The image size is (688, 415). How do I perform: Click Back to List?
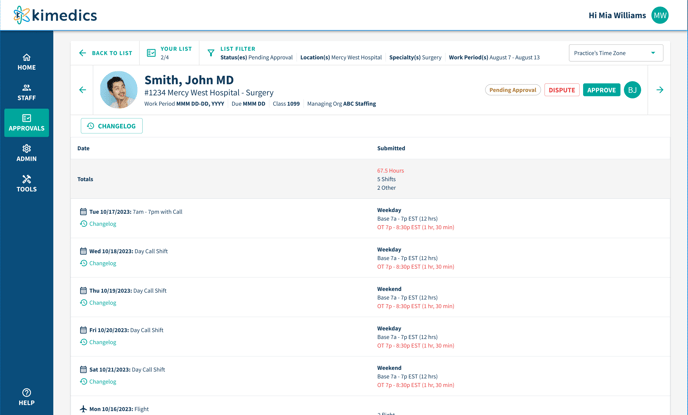[105, 53]
